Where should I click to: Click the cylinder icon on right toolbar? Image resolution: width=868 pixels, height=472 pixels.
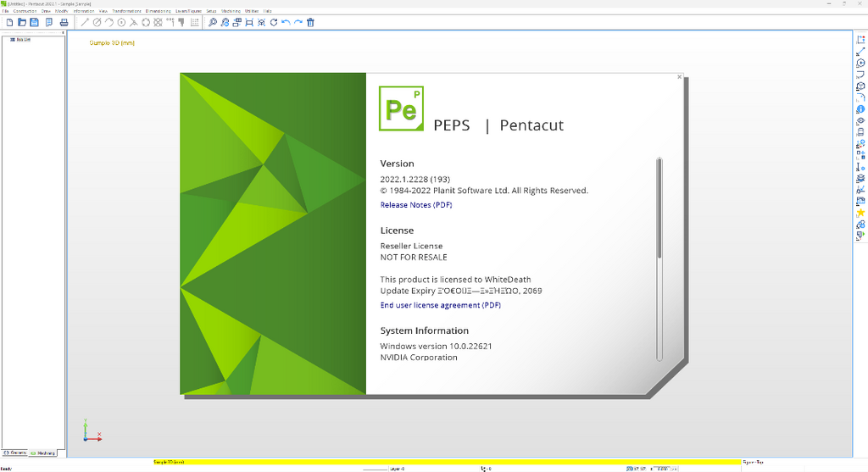[860, 133]
